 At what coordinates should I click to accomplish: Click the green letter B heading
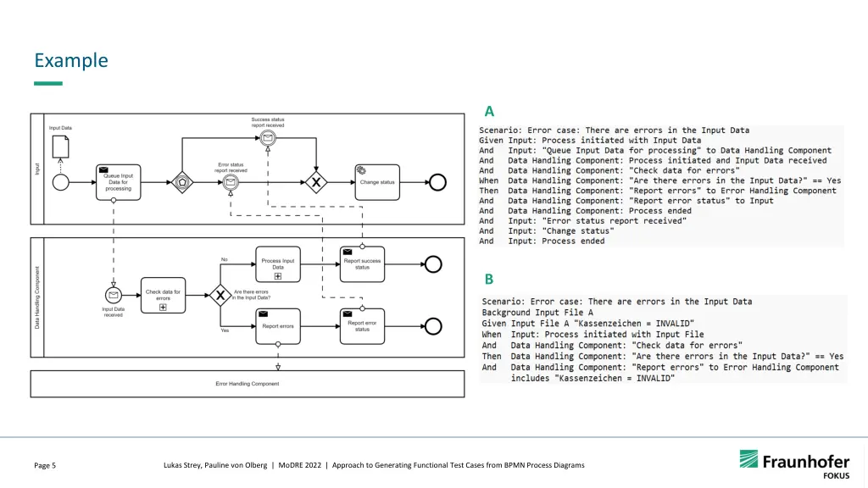(x=489, y=280)
